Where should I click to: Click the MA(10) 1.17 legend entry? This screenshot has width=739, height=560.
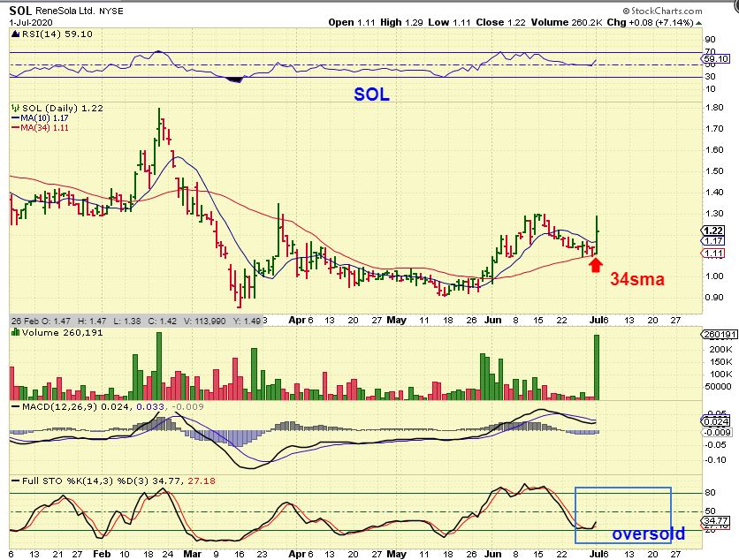pos(40,118)
